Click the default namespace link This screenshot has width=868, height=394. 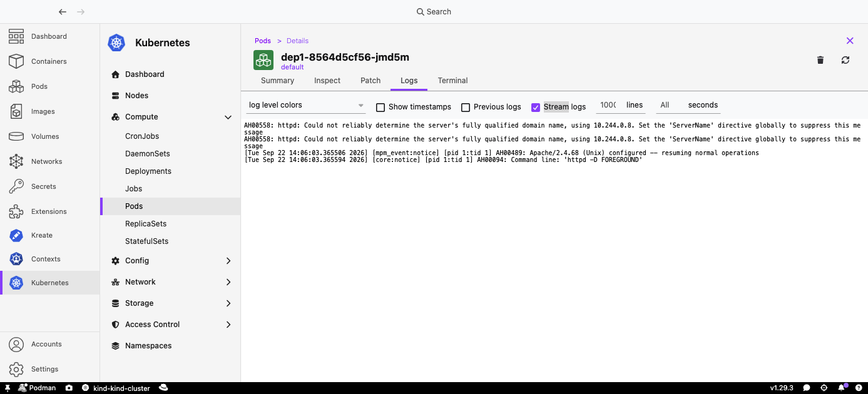point(292,67)
